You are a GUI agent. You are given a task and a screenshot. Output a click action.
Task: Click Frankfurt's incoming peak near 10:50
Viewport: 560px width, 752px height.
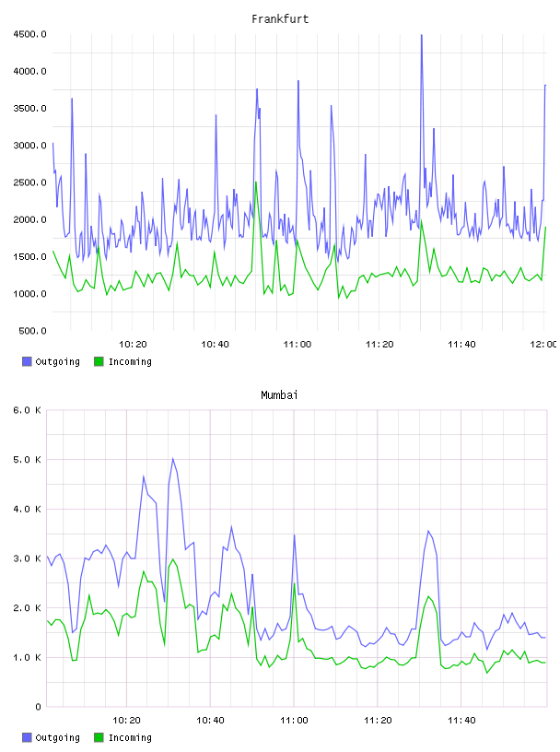coord(256,182)
